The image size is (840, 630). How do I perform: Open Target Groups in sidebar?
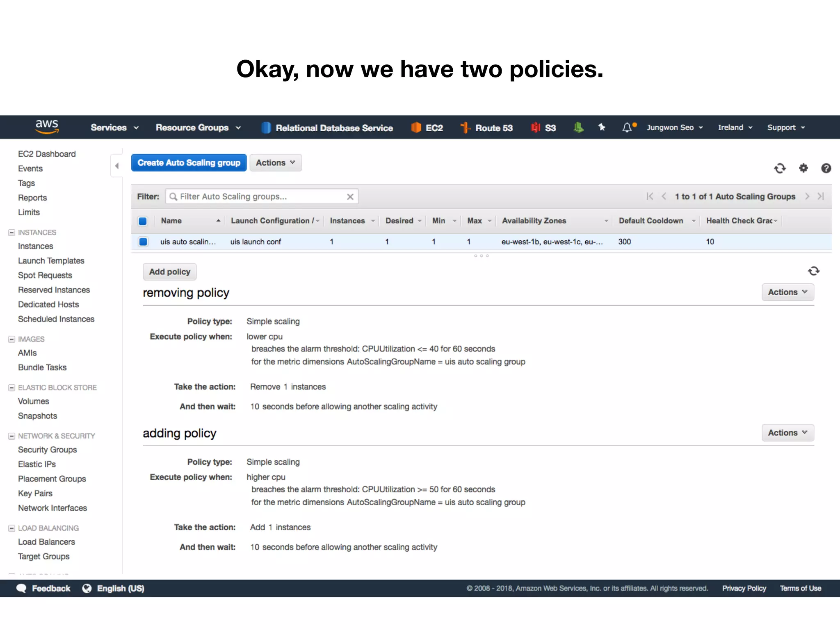click(x=43, y=557)
